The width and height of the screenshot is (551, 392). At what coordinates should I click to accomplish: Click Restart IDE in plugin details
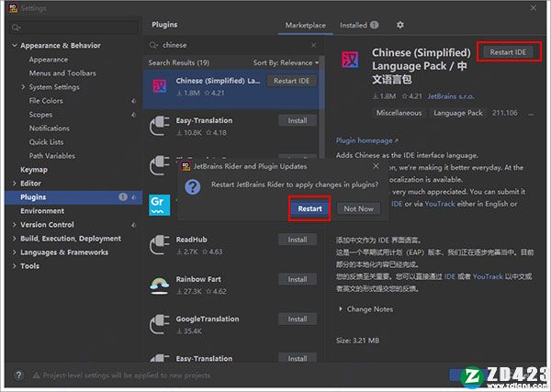coord(508,52)
